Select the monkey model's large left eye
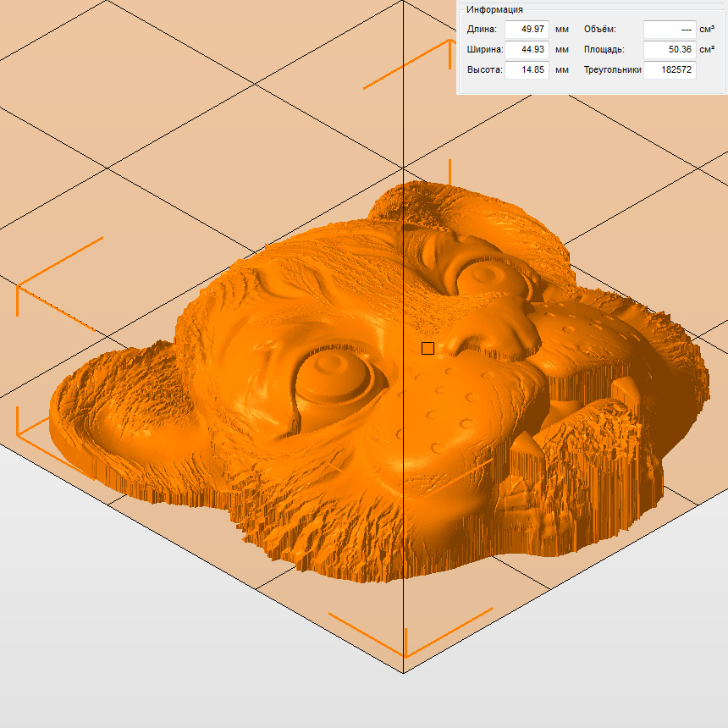The image size is (728, 728). pyautogui.click(x=333, y=377)
